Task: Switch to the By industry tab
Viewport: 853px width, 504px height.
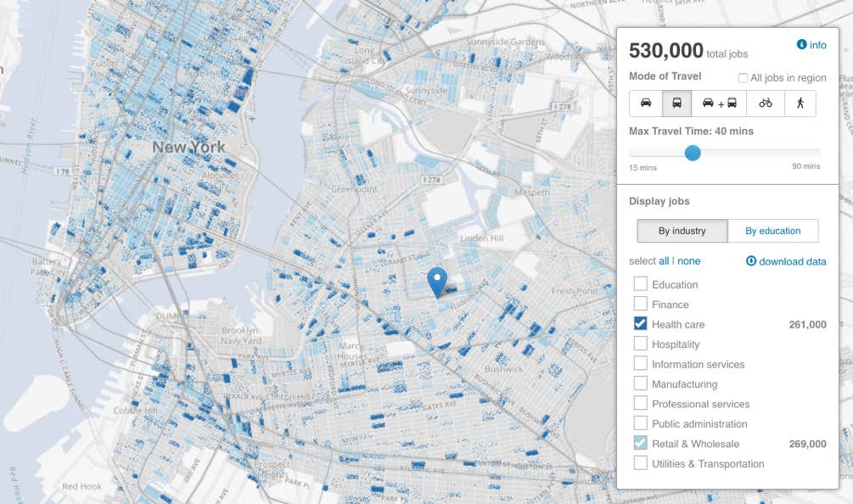Action: tap(682, 231)
